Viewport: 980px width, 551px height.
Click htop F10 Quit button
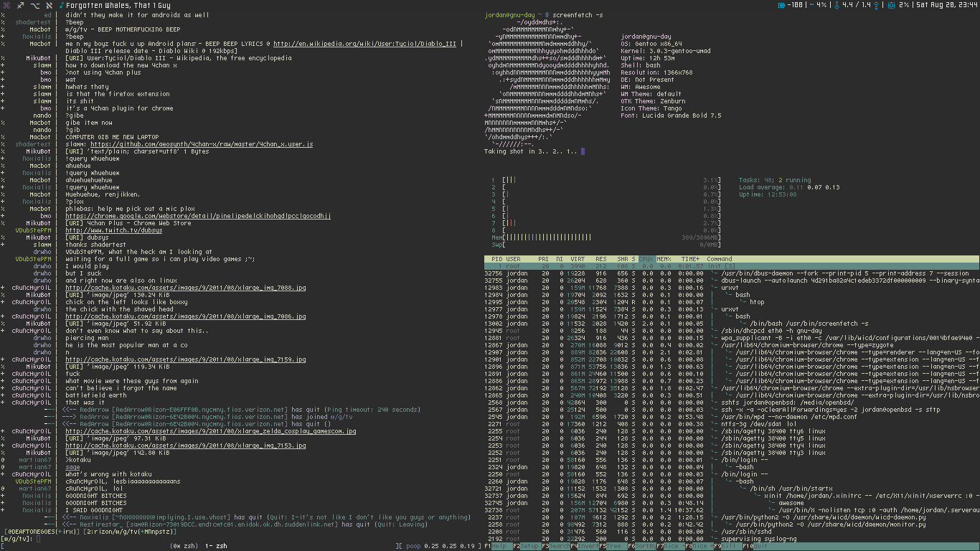point(755,546)
